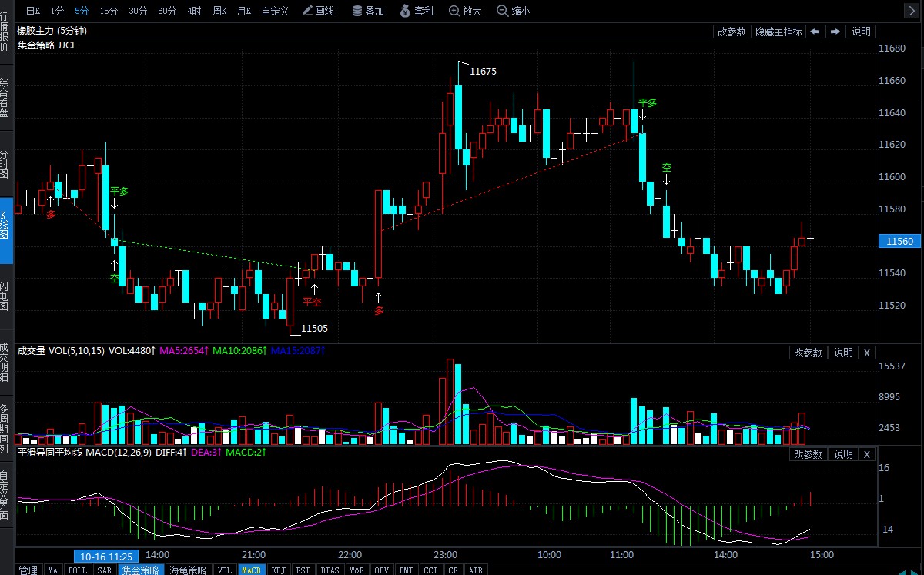Switch to 周K period

[x=219, y=11]
